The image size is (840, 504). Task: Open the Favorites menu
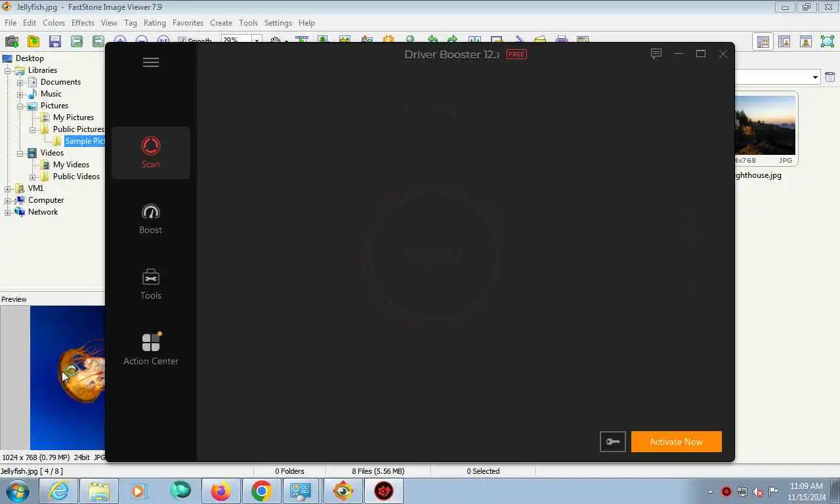pos(188,22)
